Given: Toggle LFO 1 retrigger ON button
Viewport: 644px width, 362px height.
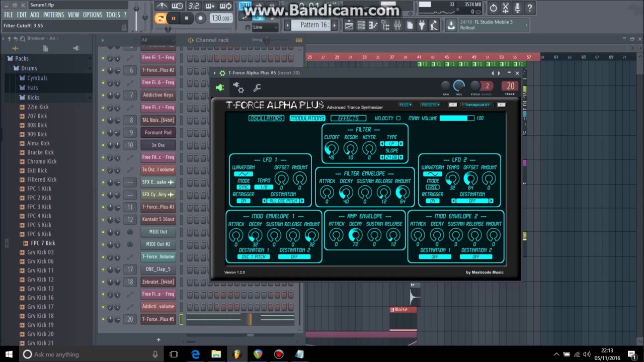Looking at the screenshot, I should (245, 201).
